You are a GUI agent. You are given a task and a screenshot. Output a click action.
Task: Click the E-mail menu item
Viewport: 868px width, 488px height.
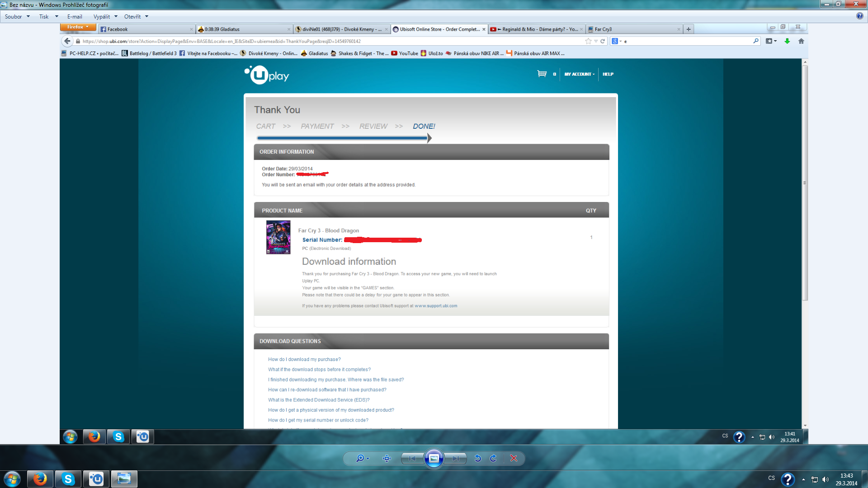pos(75,17)
